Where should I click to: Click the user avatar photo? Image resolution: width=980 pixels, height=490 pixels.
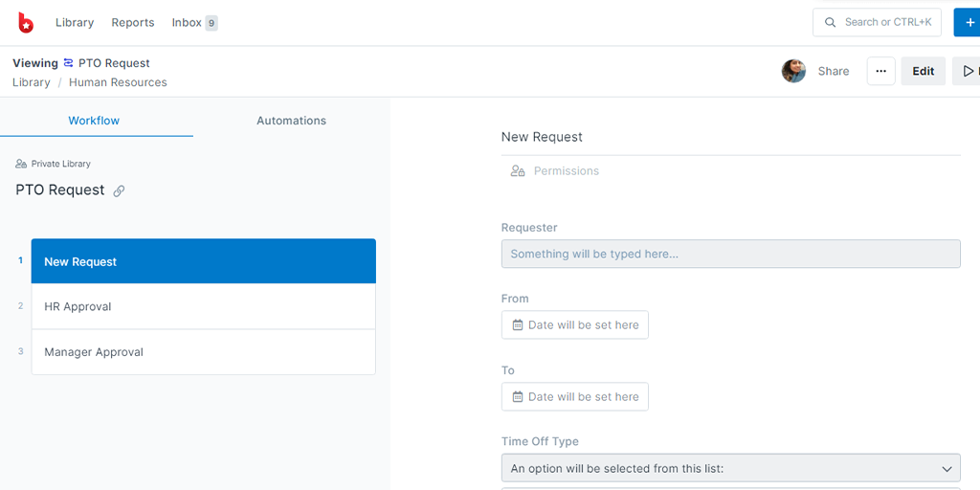(x=793, y=71)
